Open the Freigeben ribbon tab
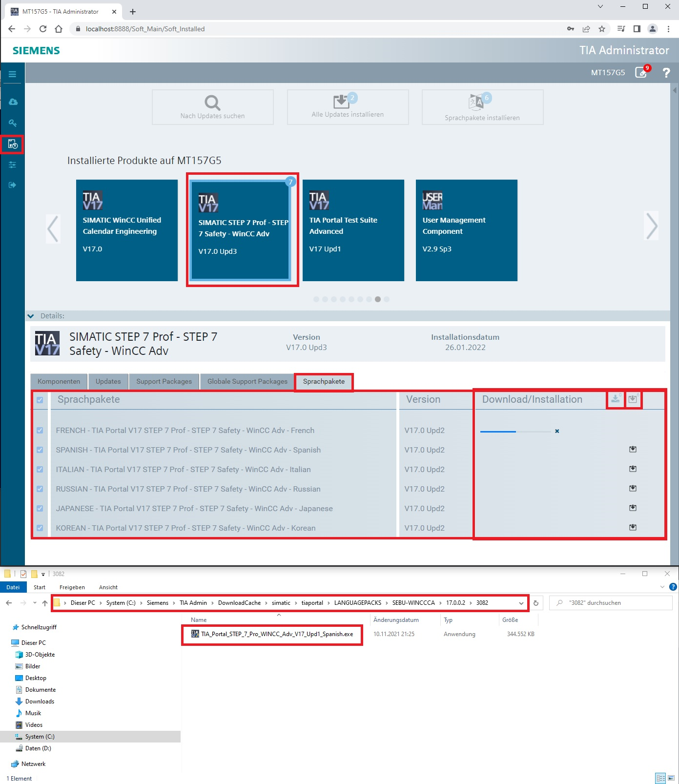Screen dimensions: 679x784 pyautogui.click(x=72, y=587)
